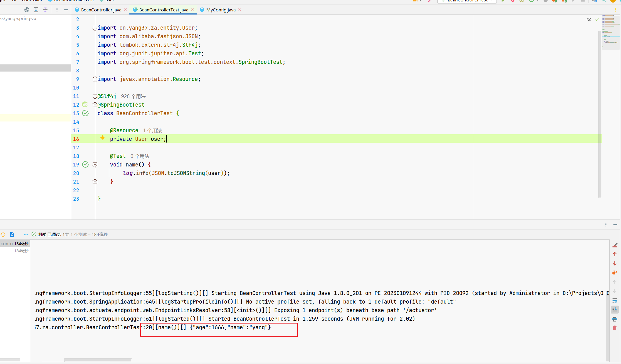Click line number 16 in the gutter
Viewport: 621px width, 364px height.
click(x=76, y=139)
